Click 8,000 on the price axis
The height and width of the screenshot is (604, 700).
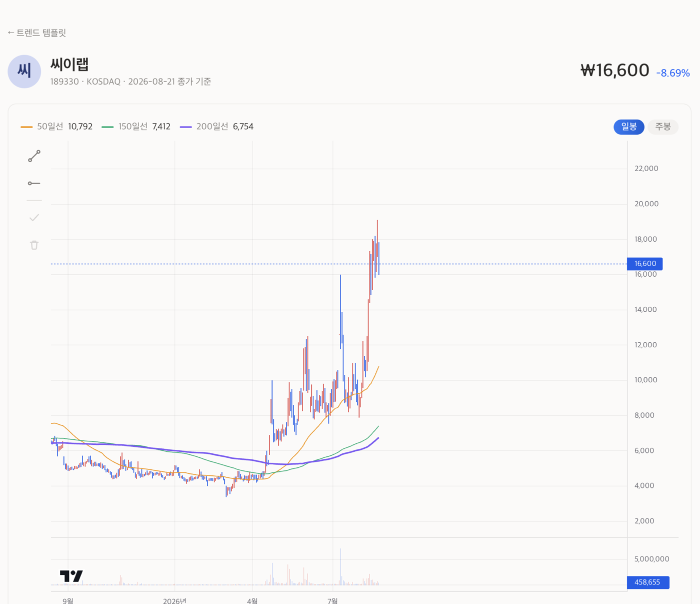click(644, 415)
